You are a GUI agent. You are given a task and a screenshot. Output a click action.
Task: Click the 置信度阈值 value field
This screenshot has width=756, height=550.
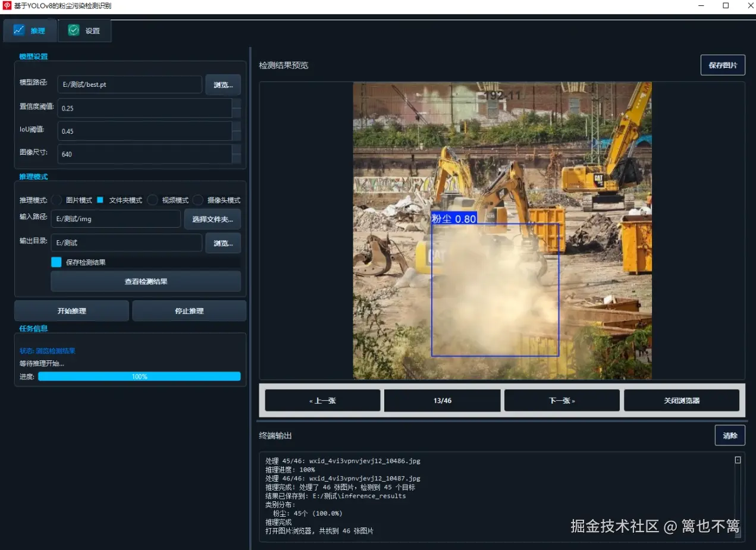(x=145, y=108)
